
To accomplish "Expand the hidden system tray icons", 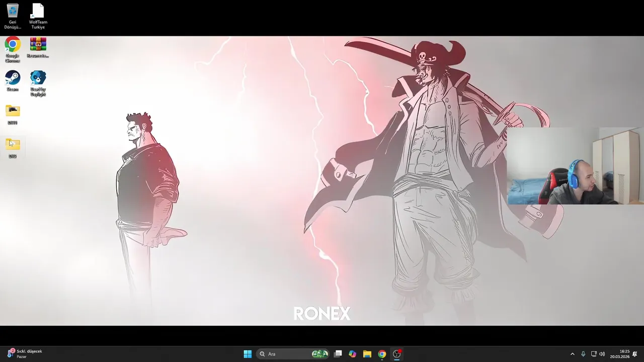I will [x=572, y=354].
